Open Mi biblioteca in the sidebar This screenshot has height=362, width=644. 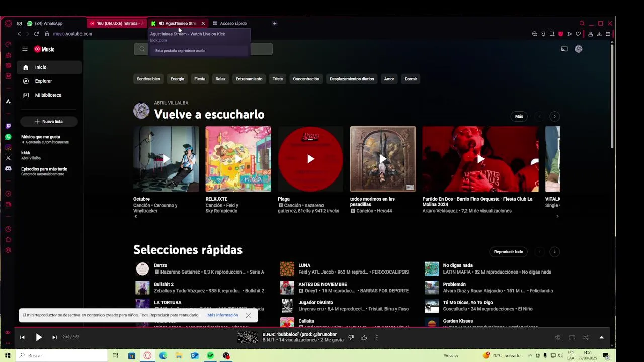(x=49, y=95)
